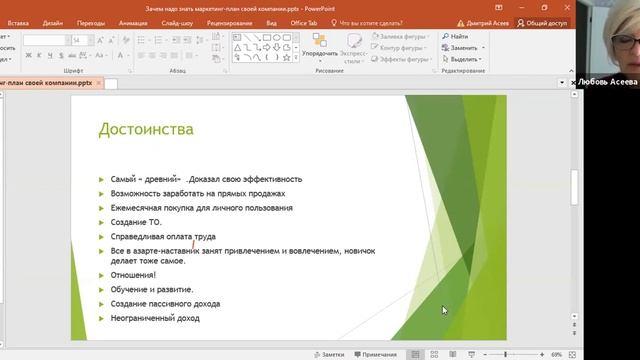The width and height of the screenshot is (640, 360).
Task: Open the Упорядочить arrange menu
Action: (320, 47)
